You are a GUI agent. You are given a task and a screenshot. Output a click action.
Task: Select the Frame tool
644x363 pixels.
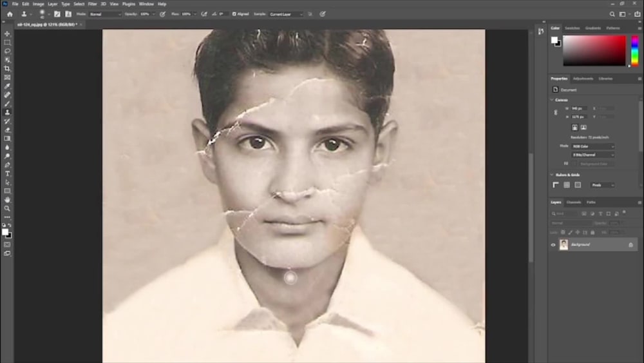[x=7, y=77]
